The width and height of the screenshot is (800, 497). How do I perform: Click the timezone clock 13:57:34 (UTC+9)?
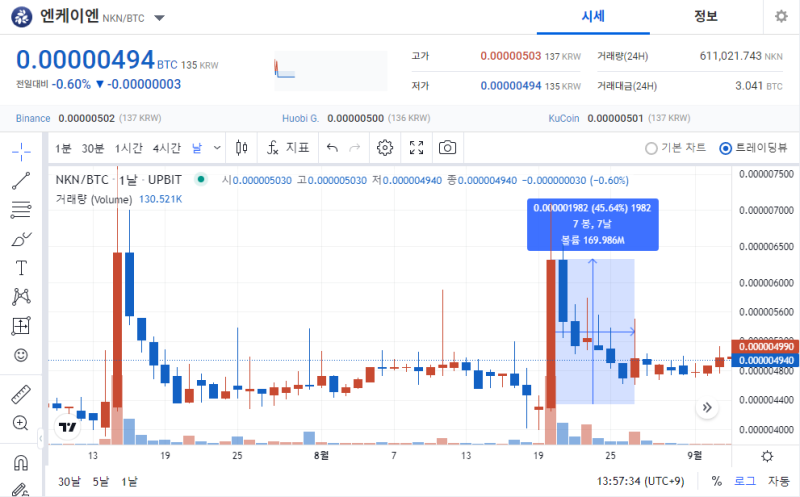(x=640, y=481)
